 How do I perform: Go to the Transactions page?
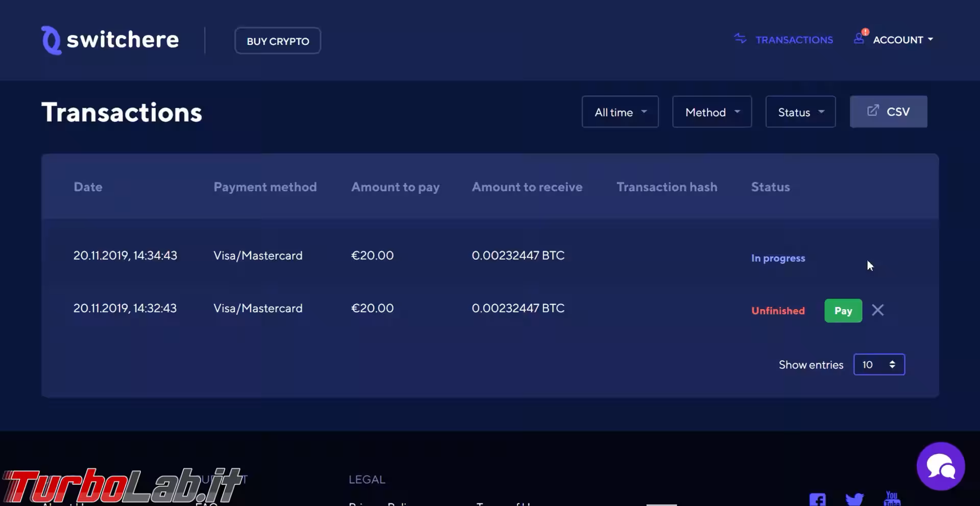coord(794,39)
